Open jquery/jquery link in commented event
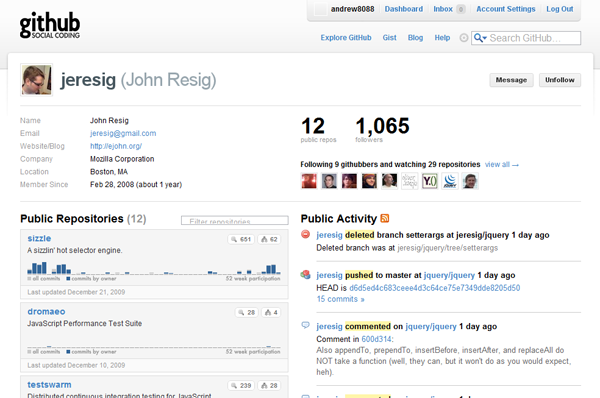This screenshot has width=600, height=398. point(431,326)
